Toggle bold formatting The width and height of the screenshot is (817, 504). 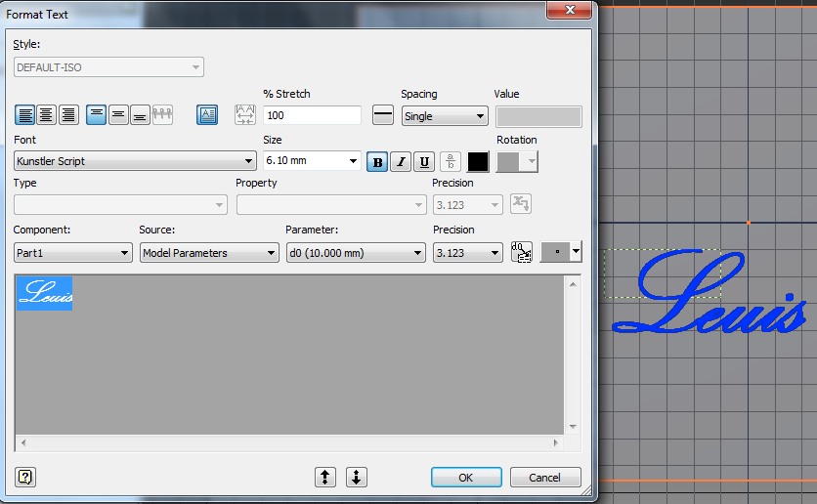377,162
